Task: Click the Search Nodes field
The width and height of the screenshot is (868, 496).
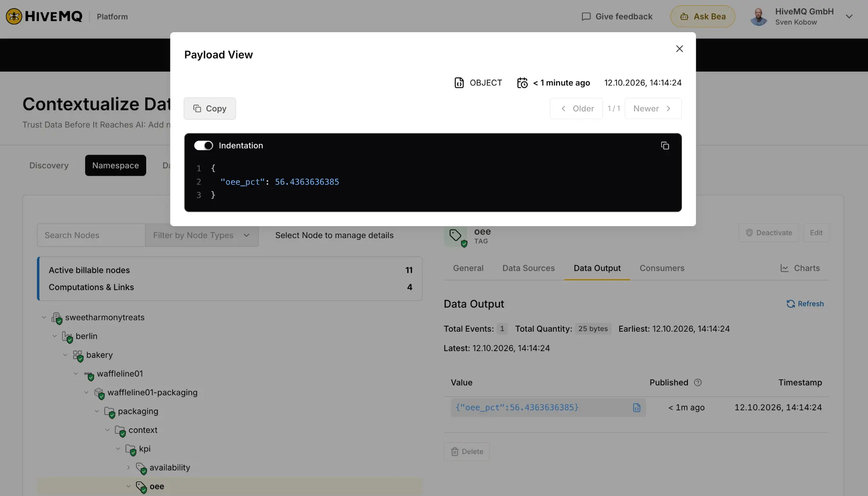Action: [x=91, y=235]
